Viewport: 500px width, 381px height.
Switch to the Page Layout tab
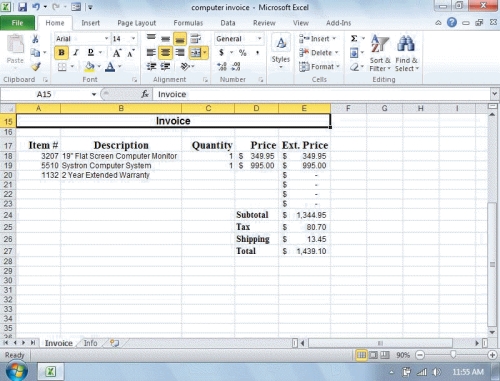click(136, 23)
